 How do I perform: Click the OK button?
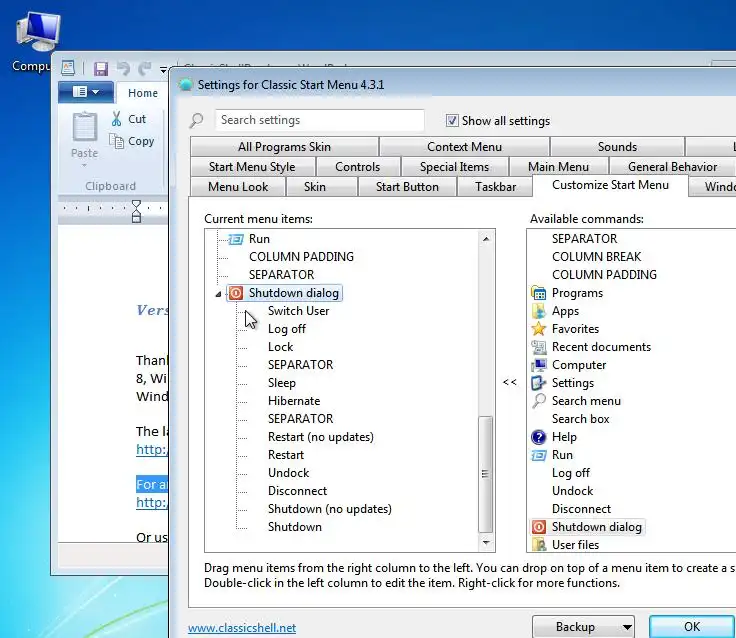coord(692,627)
